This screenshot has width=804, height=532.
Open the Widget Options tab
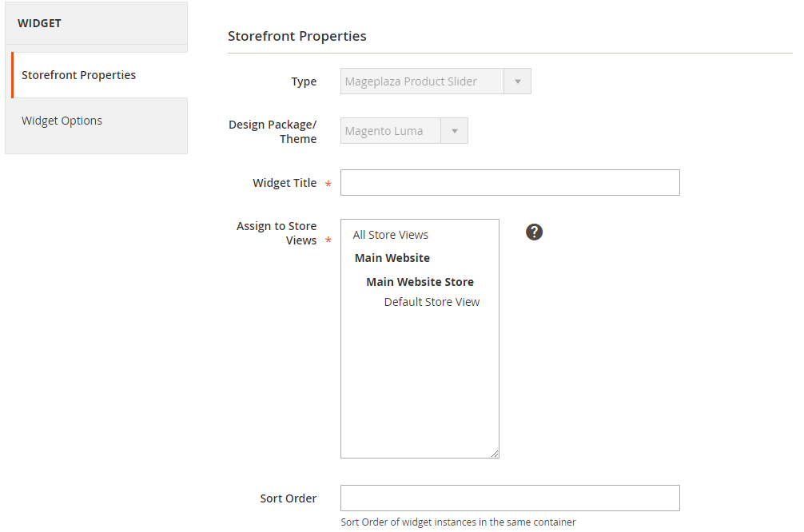[62, 121]
